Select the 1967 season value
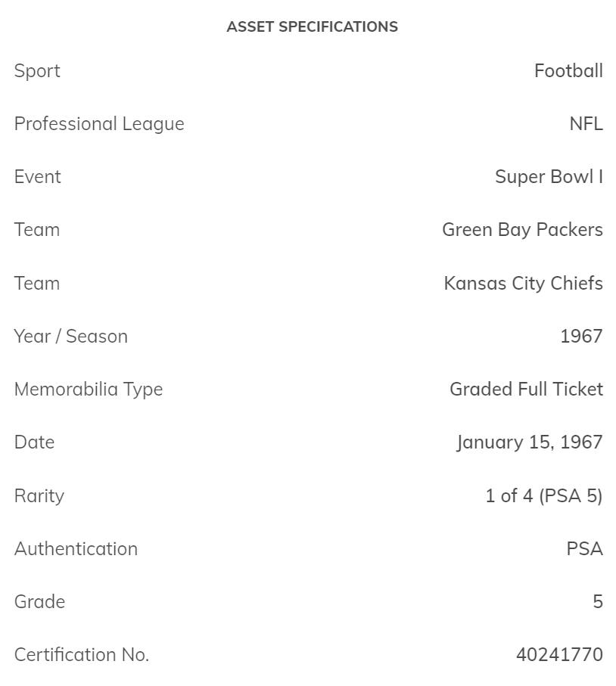Viewport: 616px width, 686px height. coord(581,337)
